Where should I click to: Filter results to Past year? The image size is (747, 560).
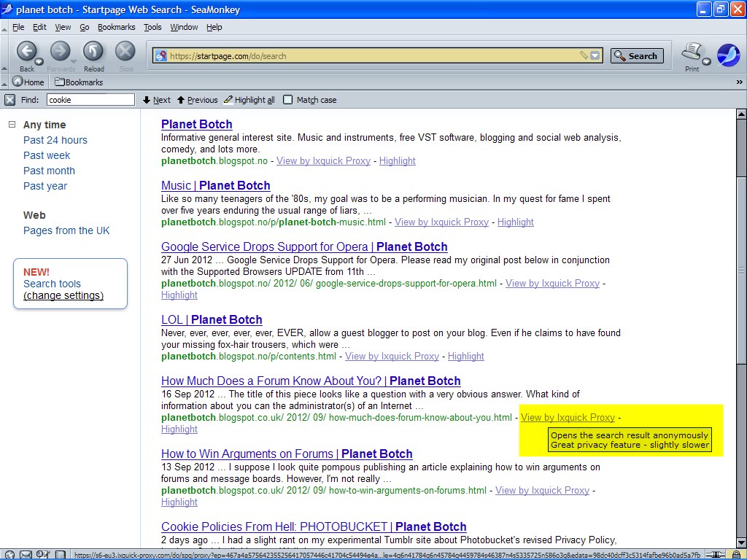pyautogui.click(x=45, y=186)
